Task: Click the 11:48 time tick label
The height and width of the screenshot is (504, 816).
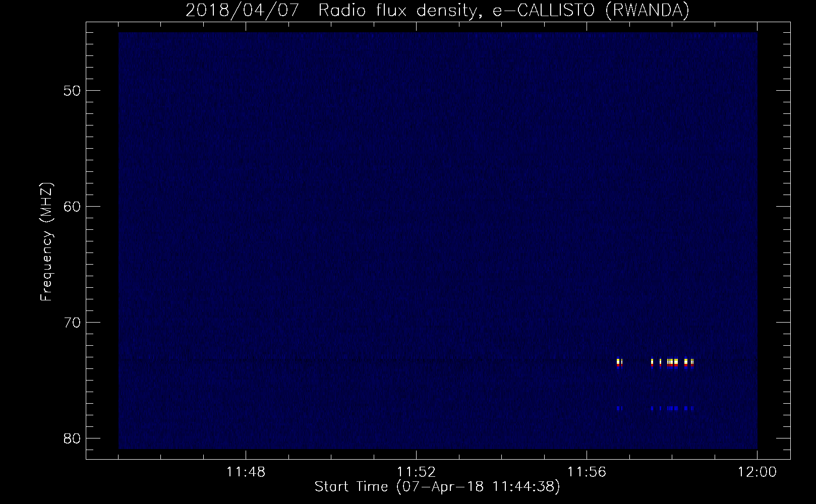Action: (x=246, y=472)
